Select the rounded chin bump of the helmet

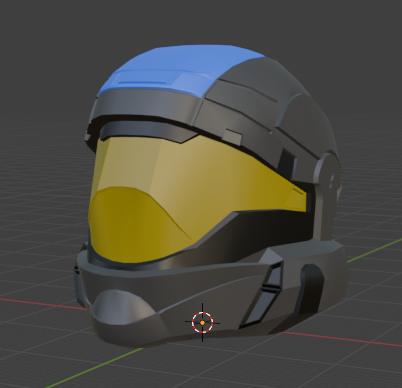point(123,307)
